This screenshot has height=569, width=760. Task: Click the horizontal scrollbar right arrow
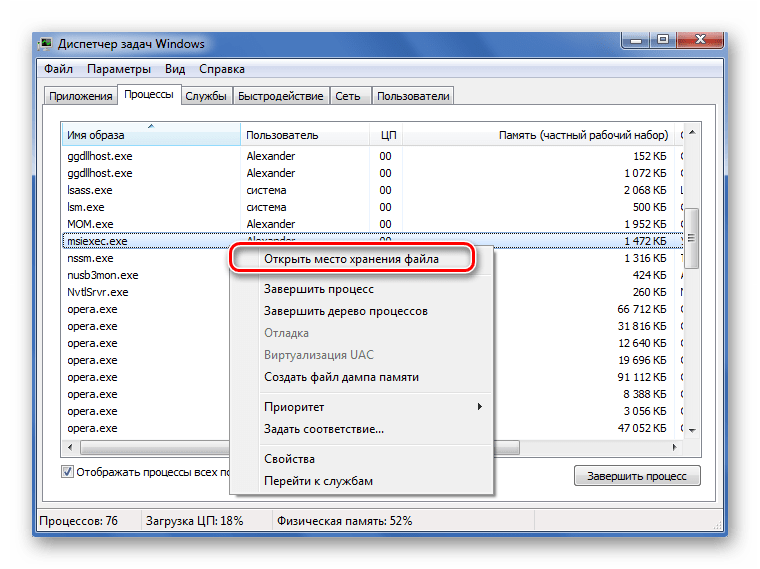coord(675,447)
